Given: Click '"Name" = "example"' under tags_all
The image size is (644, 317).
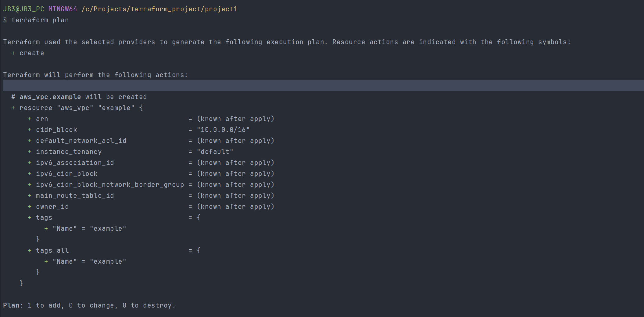Looking at the screenshot, I should tap(89, 262).
